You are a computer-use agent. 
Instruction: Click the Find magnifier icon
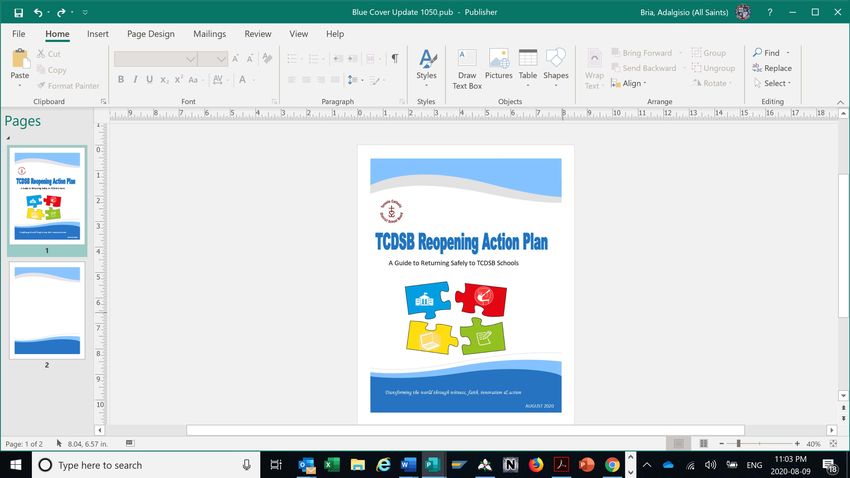coord(757,53)
